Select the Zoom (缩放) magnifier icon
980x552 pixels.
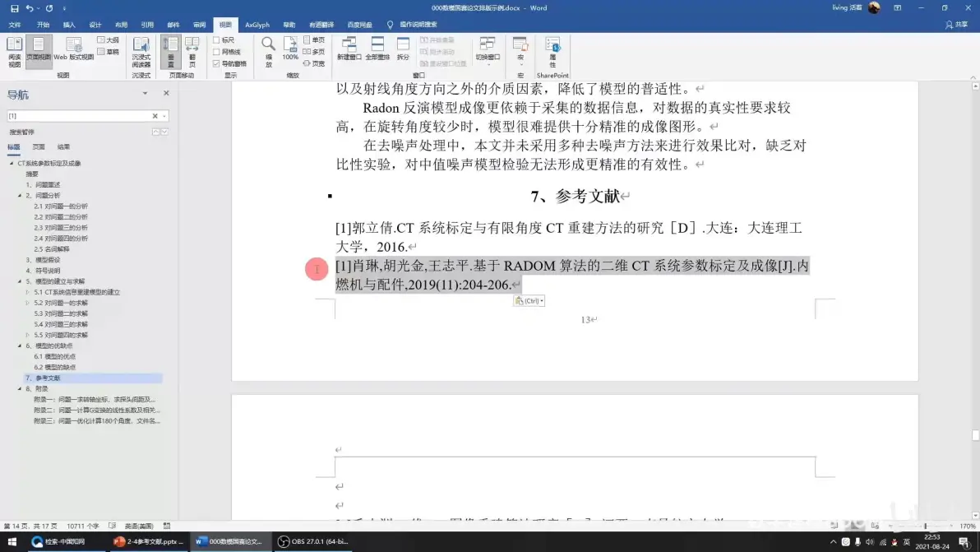pyautogui.click(x=268, y=51)
